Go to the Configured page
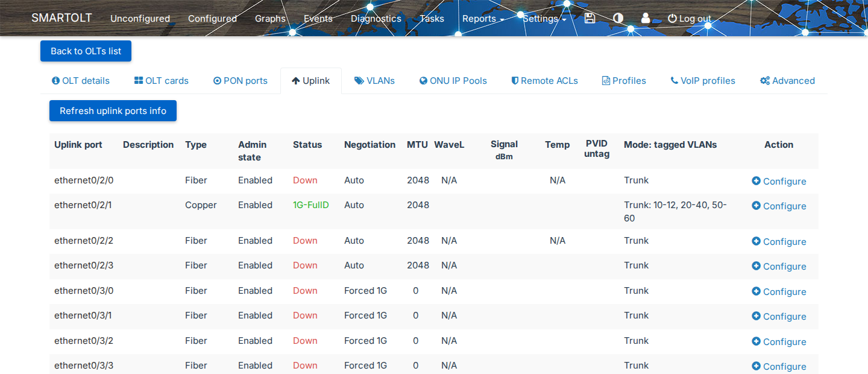868x374 pixels. click(x=212, y=19)
